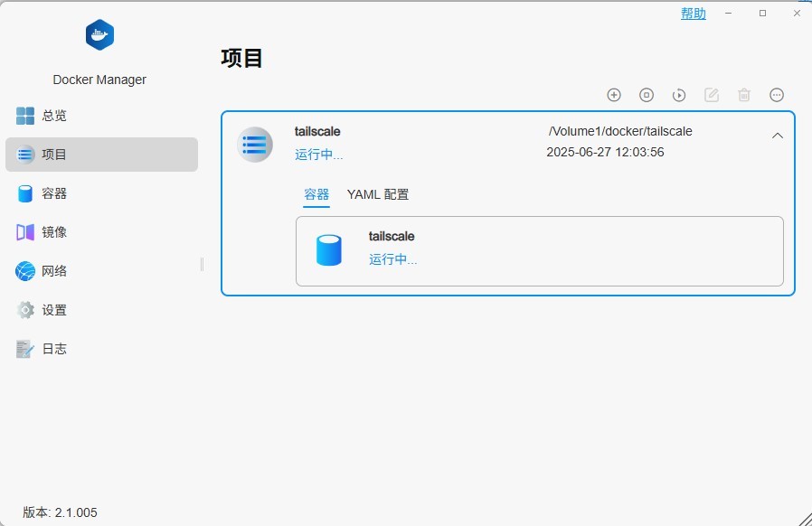Switch to the YAML 配置 tab
The width and height of the screenshot is (812, 526).
(x=378, y=194)
